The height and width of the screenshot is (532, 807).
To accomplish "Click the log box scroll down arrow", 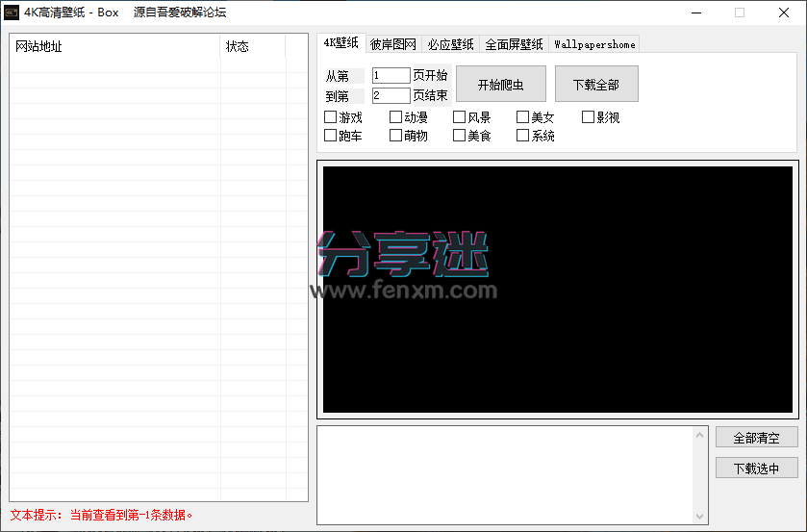I will pos(699,517).
